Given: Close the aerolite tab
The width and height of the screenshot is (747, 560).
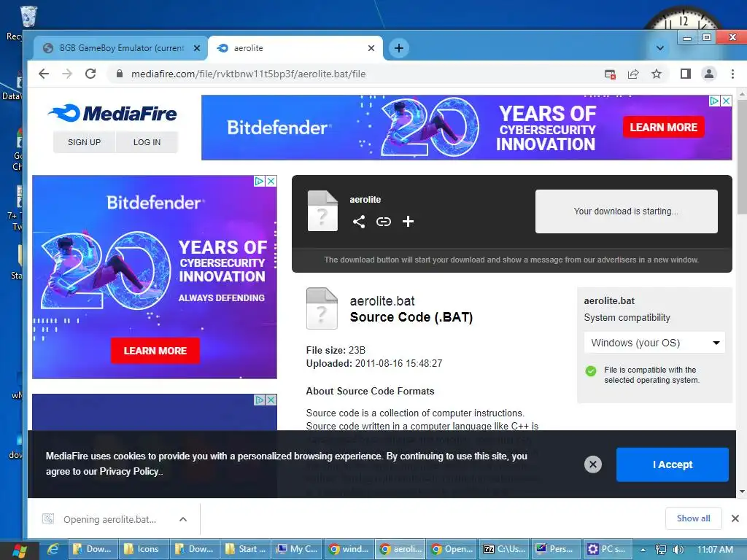Looking at the screenshot, I should coord(371,48).
